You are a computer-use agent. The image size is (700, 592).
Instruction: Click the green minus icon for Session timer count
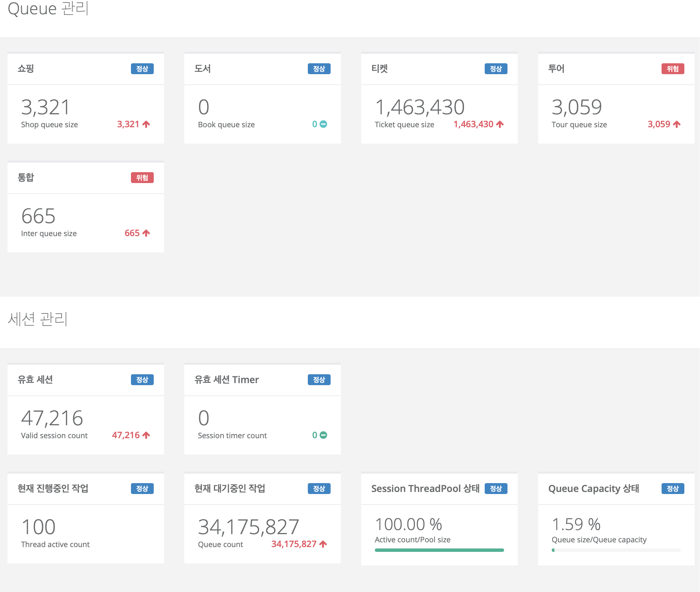point(323,435)
